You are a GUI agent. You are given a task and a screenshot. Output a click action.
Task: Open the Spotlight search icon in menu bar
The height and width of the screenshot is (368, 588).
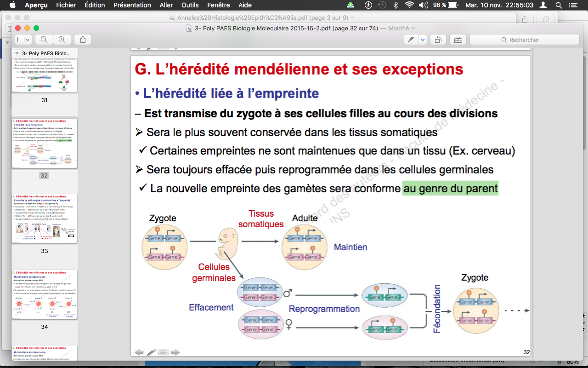(x=559, y=5)
